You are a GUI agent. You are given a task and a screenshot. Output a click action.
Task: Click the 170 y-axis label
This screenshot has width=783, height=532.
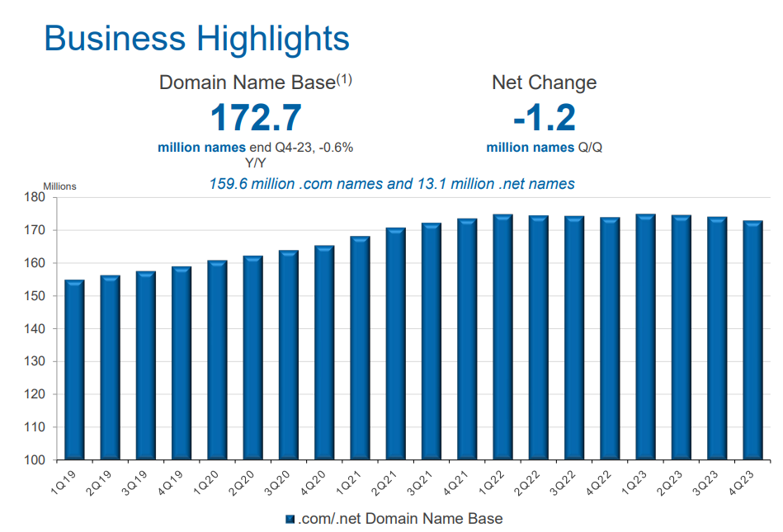click(35, 230)
